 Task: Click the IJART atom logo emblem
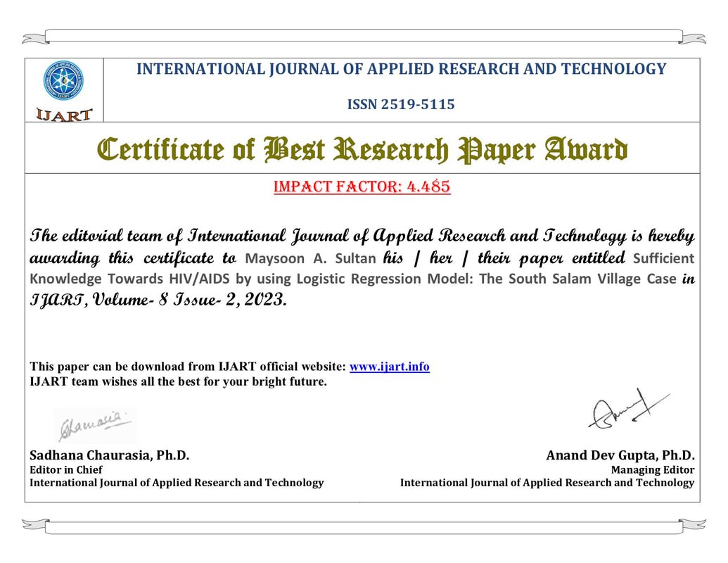tap(63, 81)
